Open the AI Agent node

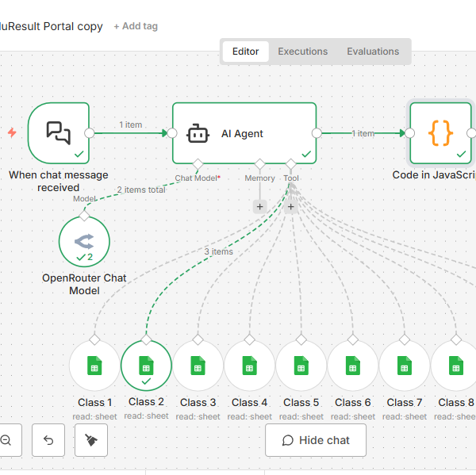pyautogui.click(x=244, y=133)
